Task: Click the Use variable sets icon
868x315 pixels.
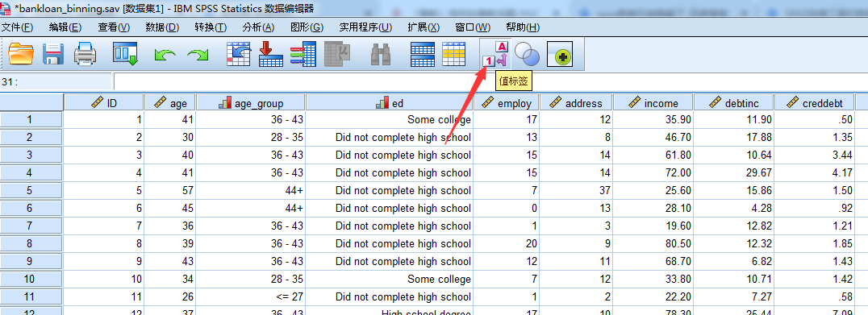Action: click(x=527, y=54)
